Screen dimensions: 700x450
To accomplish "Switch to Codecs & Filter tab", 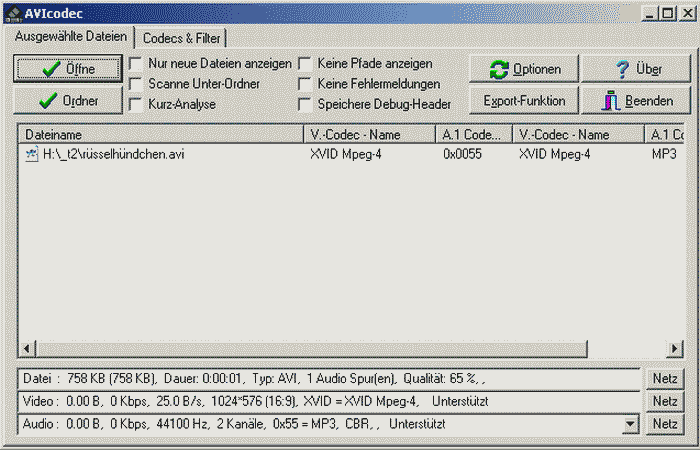I will coord(182,38).
